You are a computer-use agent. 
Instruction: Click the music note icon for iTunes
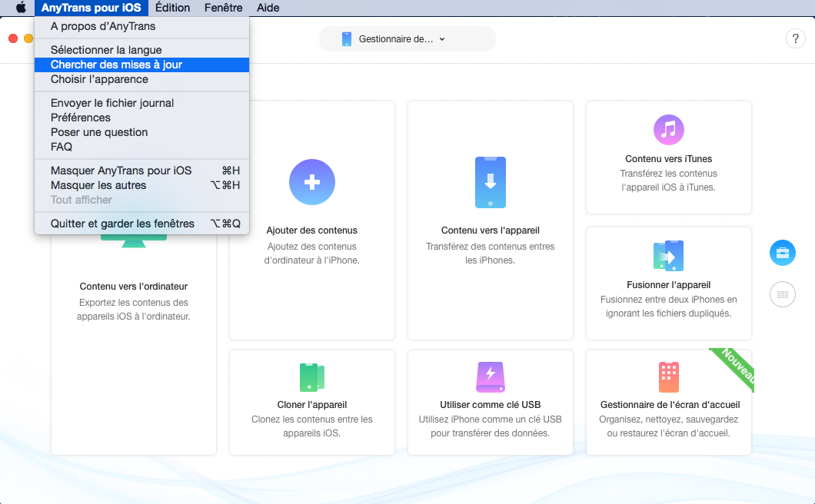coord(668,129)
